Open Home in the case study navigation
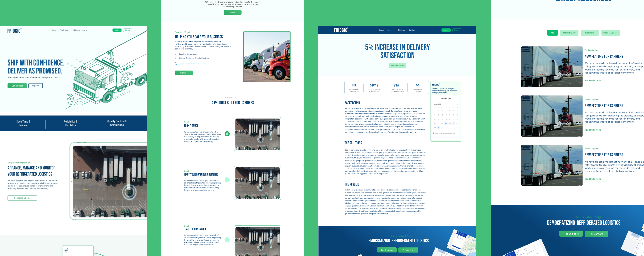This screenshot has height=256, width=644. pyautogui.click(x=381, y=30)
